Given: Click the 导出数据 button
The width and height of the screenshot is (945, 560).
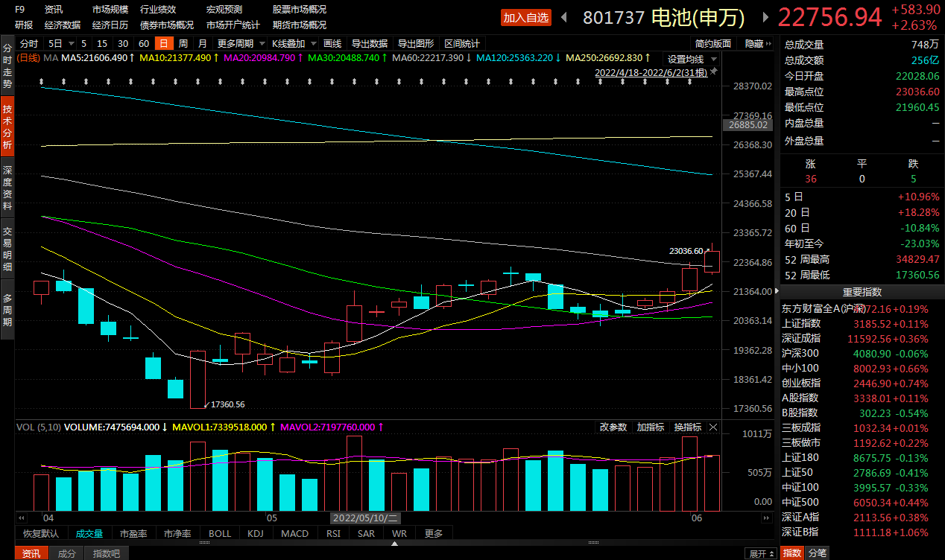Looking at the screenshot, I should [370, 43].
